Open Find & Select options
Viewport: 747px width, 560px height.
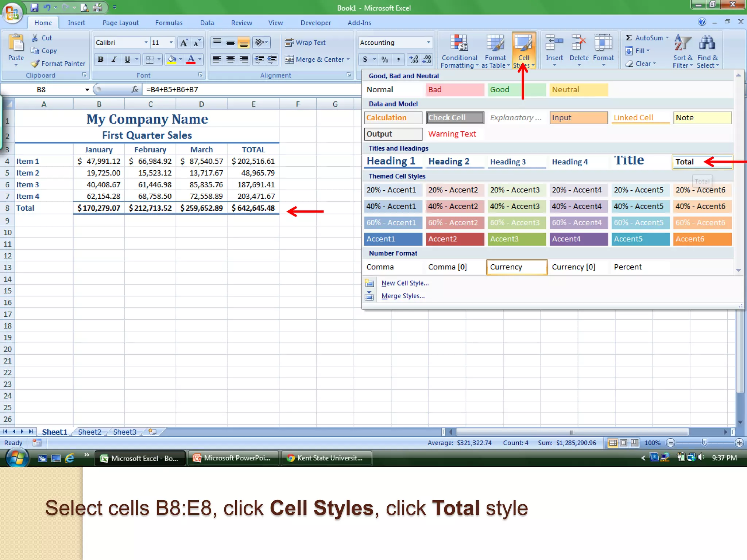point(708,51)
